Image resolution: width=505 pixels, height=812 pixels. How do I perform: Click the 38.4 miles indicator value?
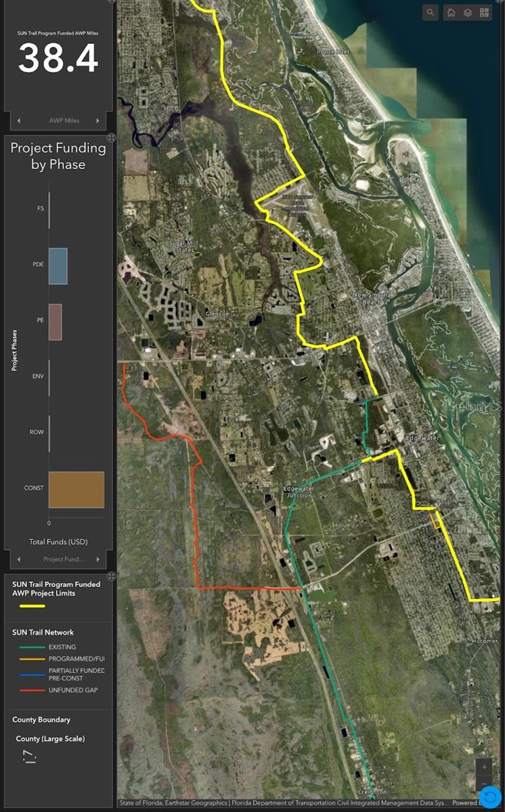pyautogui.click(x=58, y=59)
